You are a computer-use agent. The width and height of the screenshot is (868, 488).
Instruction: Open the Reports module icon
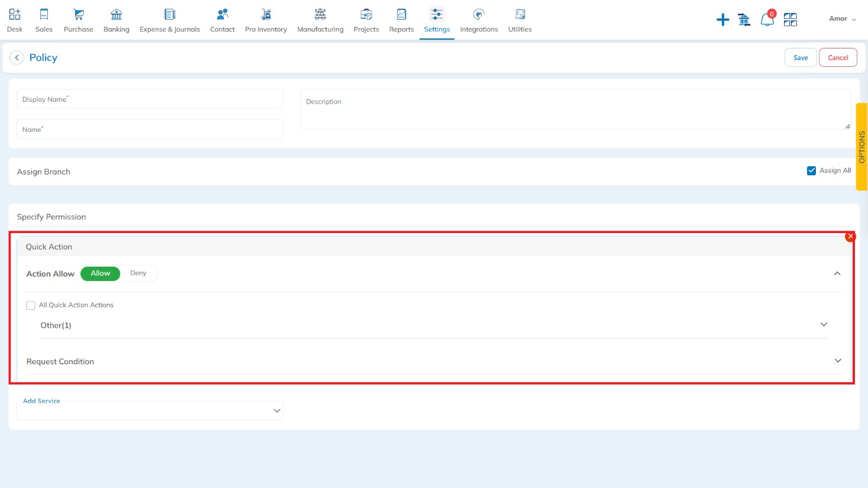coord(401,14)
